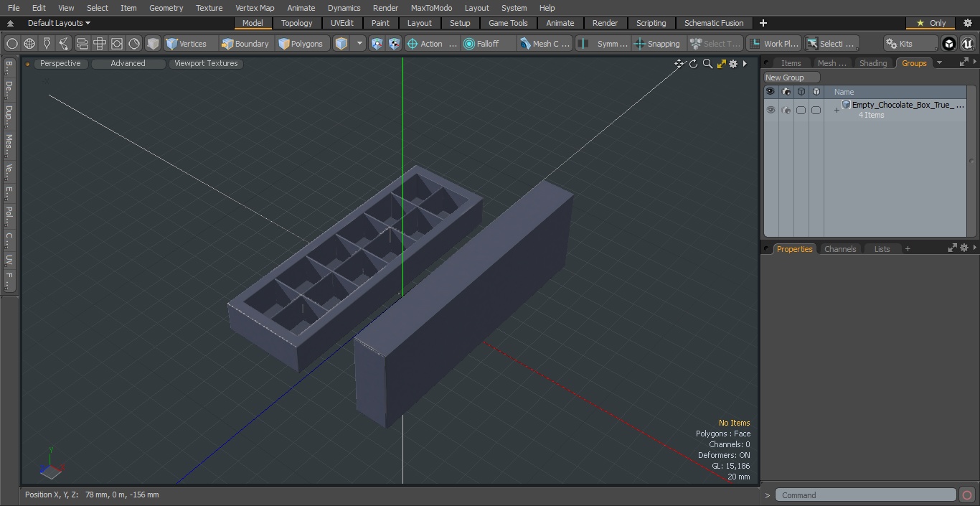
Task: Click the solid gray cube icon
Action: pyautogui.click(x=153, y=44)
